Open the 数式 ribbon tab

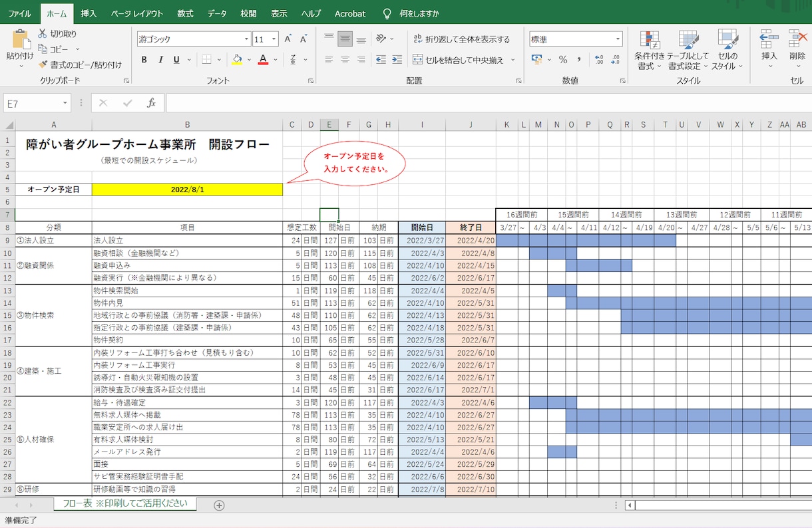pyautogui.click(x=186, y=13)
